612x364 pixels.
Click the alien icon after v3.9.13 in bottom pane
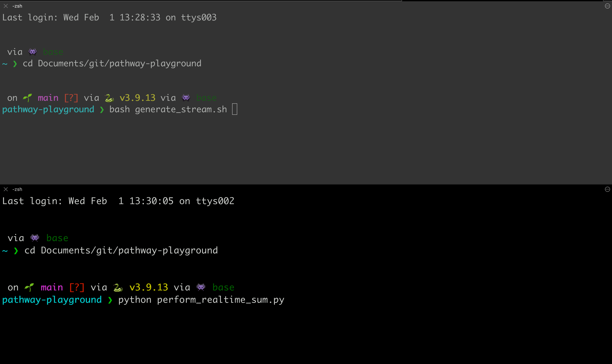(x=201, y=287)
